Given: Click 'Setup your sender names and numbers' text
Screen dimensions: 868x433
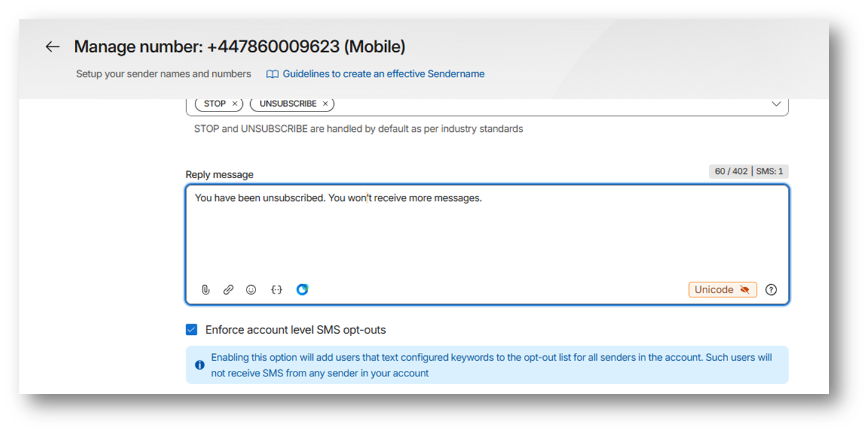Looking at the screenshot, I should coord(163,74).
